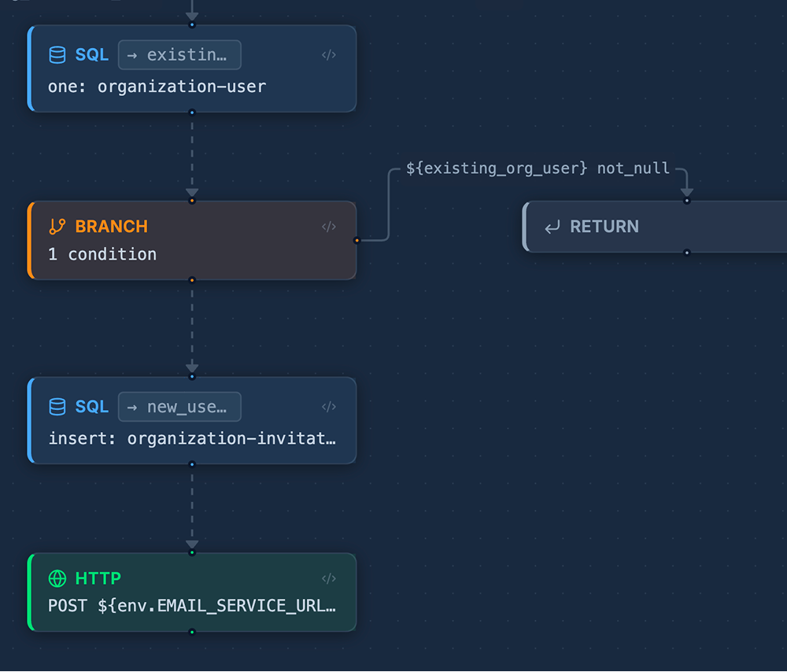
Task: Click the return arrow icon on the RETURN node
Action: click(551, 227)
